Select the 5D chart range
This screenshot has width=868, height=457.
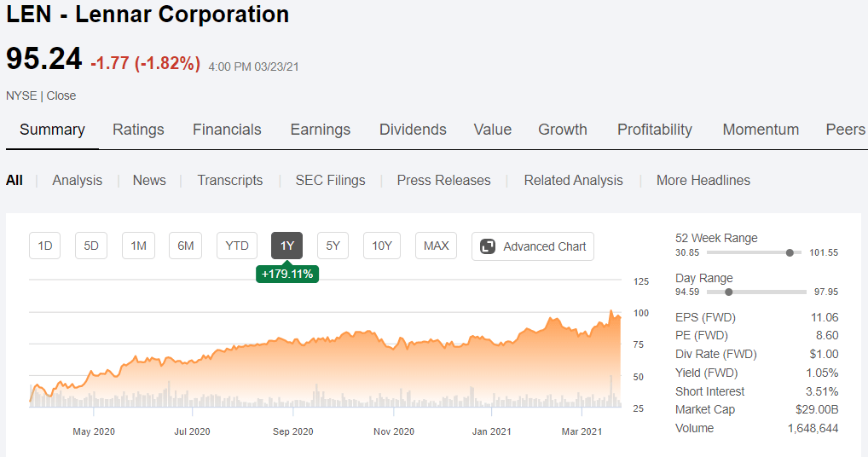pos(91,246)
